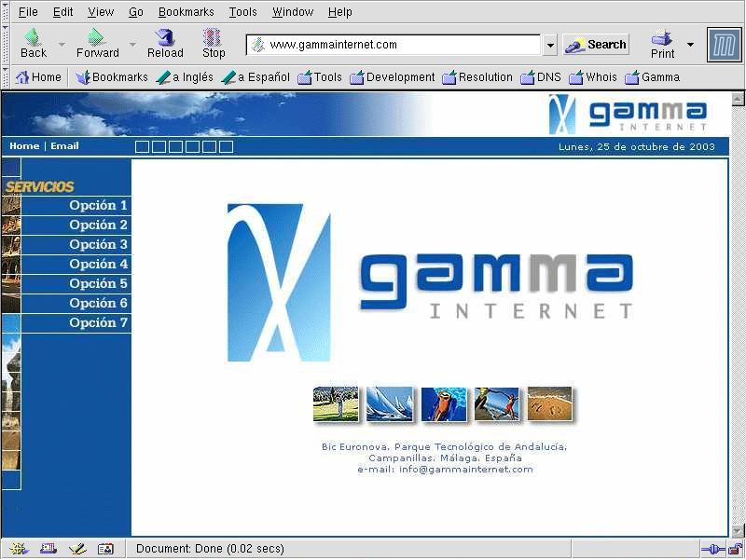Viewport: 746px width, 560px height.
Task: Open the Mail icon in the status bar
Action: click(48, 549)
